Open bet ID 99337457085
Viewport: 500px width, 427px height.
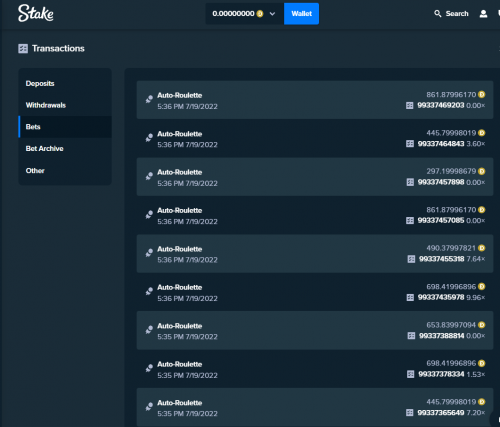[x=441, y=221]
